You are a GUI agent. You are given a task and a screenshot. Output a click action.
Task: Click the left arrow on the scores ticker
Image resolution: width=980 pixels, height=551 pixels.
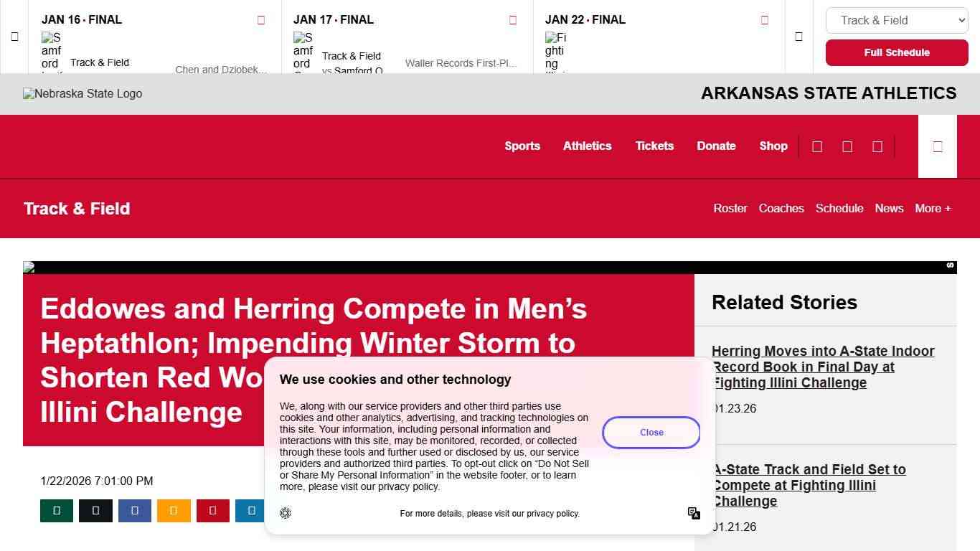(14, 36)
